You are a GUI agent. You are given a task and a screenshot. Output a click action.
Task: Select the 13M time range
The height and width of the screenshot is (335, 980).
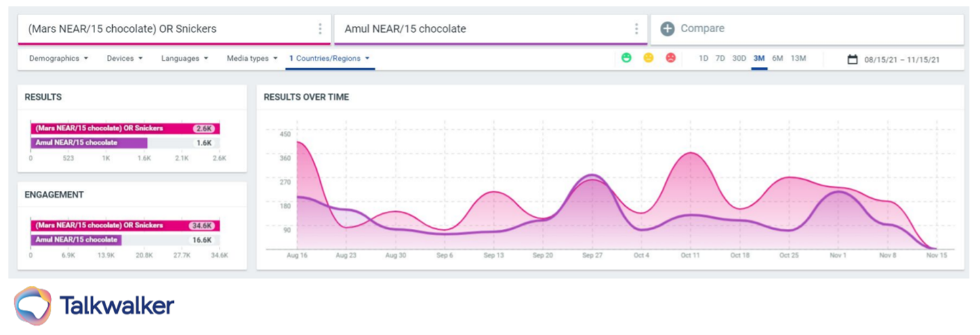coord(798,58)
